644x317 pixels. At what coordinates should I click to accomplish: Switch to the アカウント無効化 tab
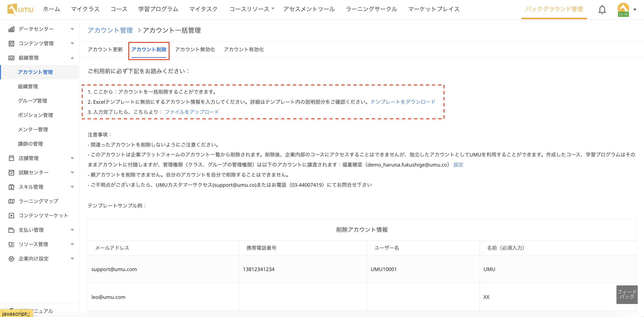point(195,50)
